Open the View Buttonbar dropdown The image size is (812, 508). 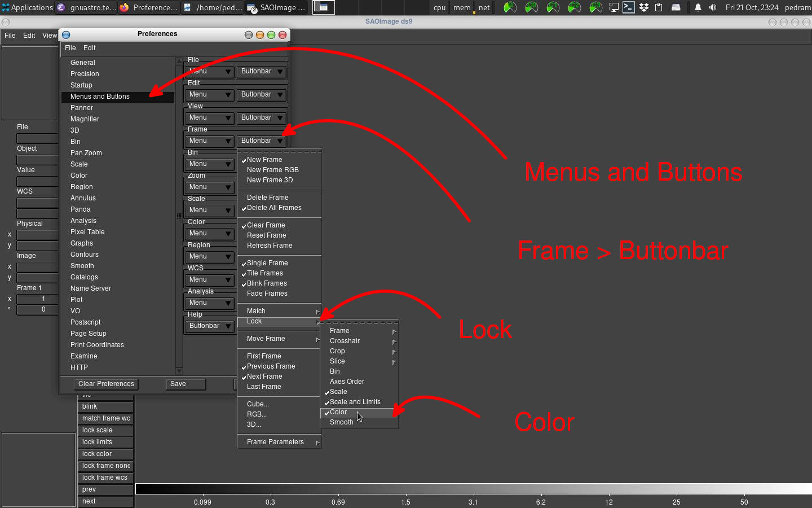[x=261, y=117]
